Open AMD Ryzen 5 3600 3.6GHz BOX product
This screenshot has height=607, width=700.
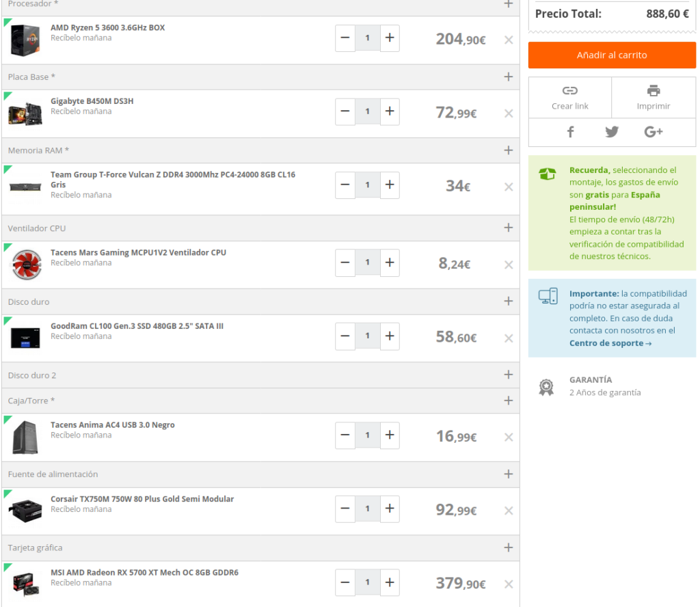(x=107, y=27)
